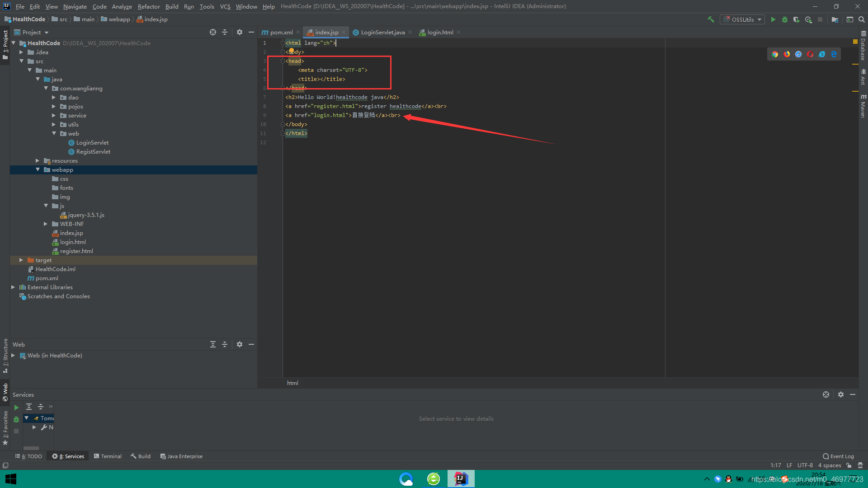Viewport: 868px width, 488px height.
Task: Click the Build Project hammer icon
Action: (711, 19)
